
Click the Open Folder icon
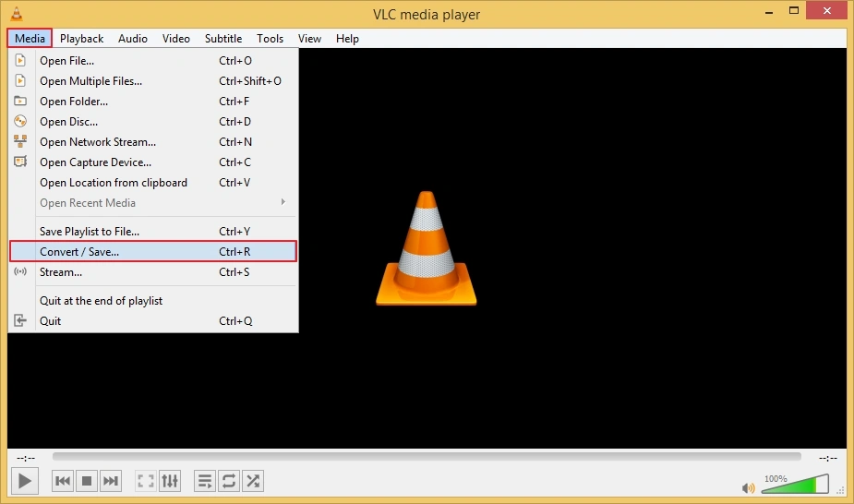coord(20,101)
